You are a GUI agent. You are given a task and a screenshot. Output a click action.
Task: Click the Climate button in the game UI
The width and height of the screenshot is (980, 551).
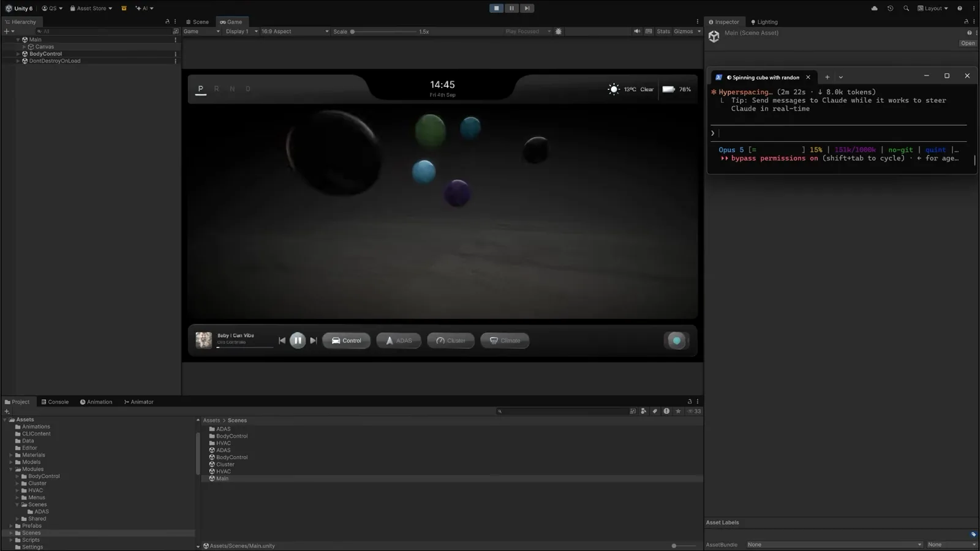(505, 340)
